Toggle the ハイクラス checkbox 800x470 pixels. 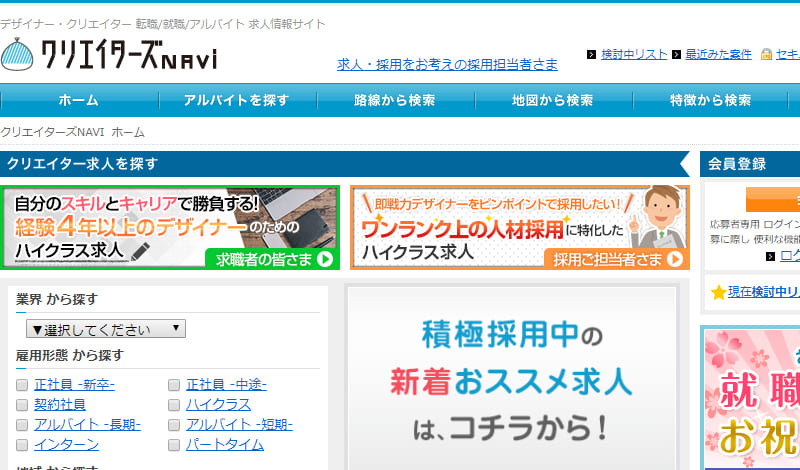[x=174, y=405]
